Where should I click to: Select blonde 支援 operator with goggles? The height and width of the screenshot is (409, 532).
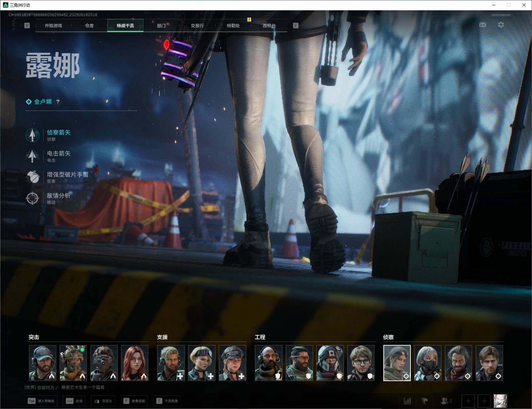tap(202, 363)
